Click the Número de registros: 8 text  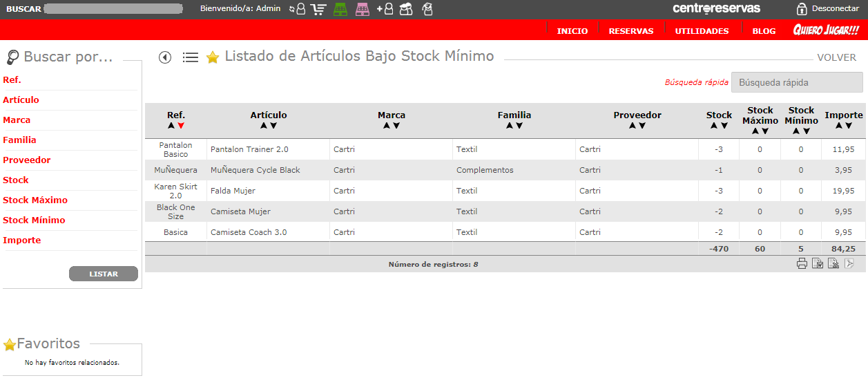click(x=433, y=264)
